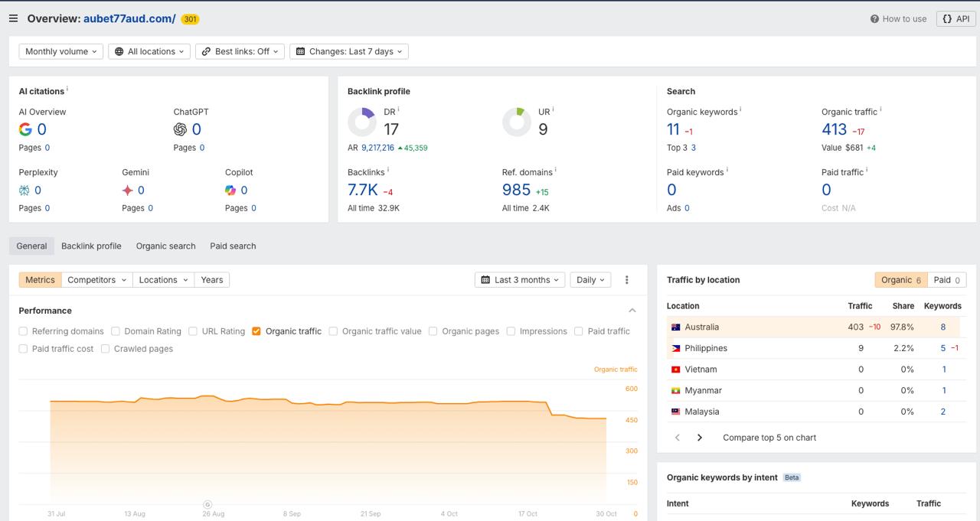Enable the Referring domains checkbox
The image size is (980, 521).
(23, 331)
